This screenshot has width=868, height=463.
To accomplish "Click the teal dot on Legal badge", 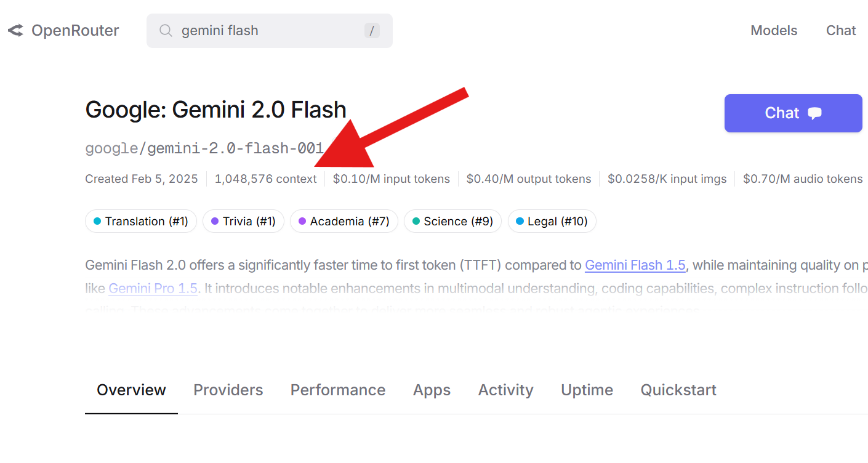I will (520, 221).
